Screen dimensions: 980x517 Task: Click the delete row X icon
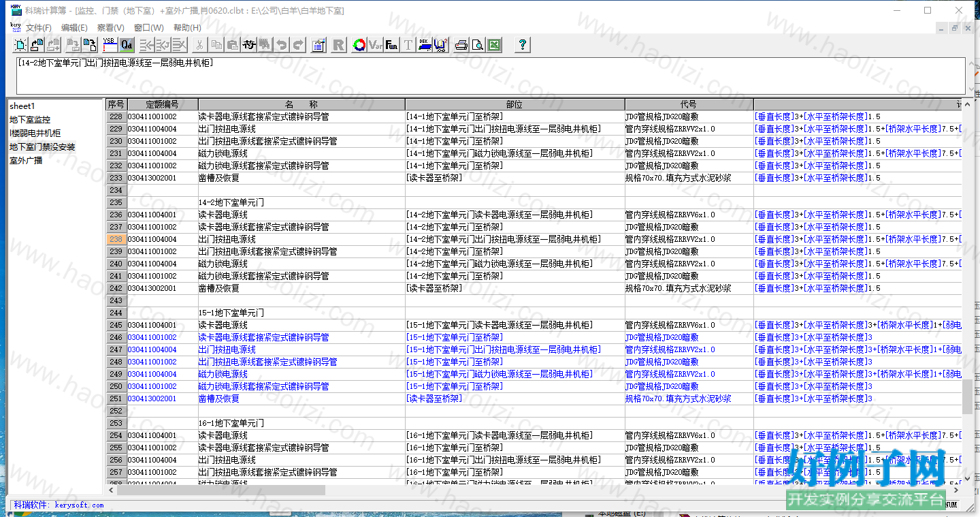click(179, 45)
